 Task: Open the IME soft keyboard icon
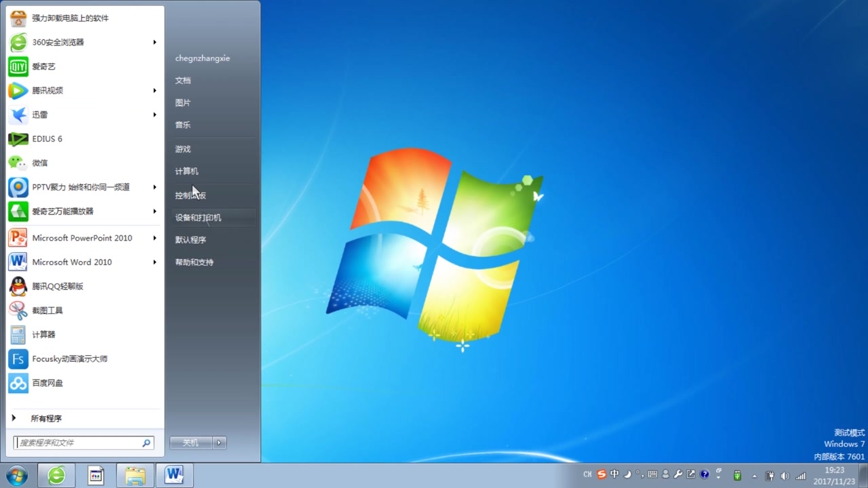tap(652, 474)
